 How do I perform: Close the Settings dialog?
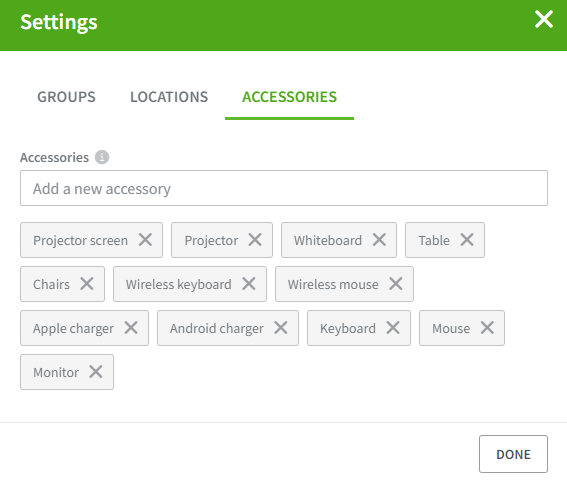click(544, 19)
